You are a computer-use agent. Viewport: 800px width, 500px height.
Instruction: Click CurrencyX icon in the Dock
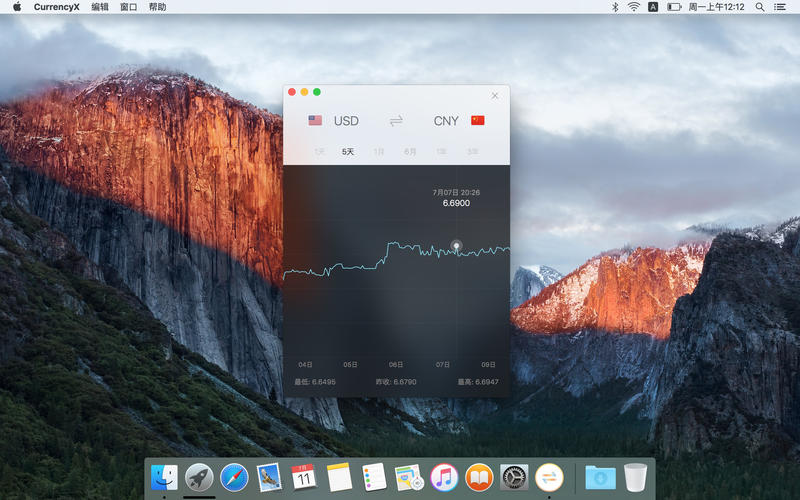pos(549,478)
